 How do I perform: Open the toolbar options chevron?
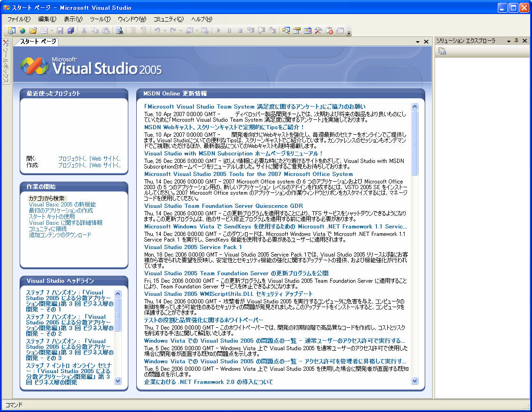[349, 33]
